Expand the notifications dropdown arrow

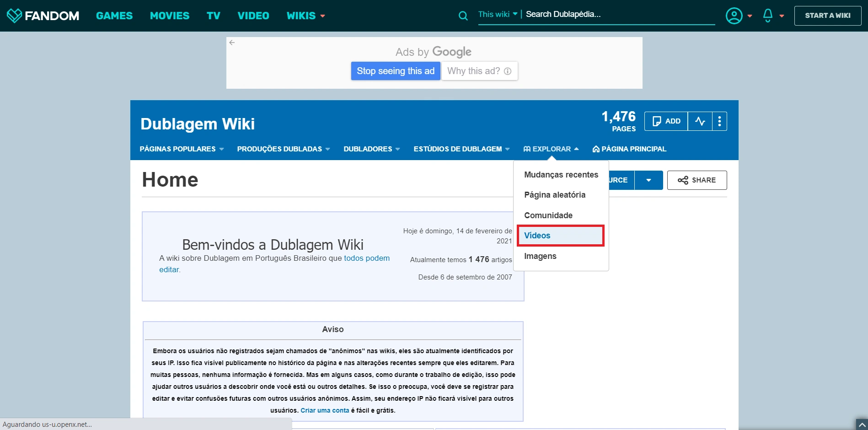(x=782, y=16)
